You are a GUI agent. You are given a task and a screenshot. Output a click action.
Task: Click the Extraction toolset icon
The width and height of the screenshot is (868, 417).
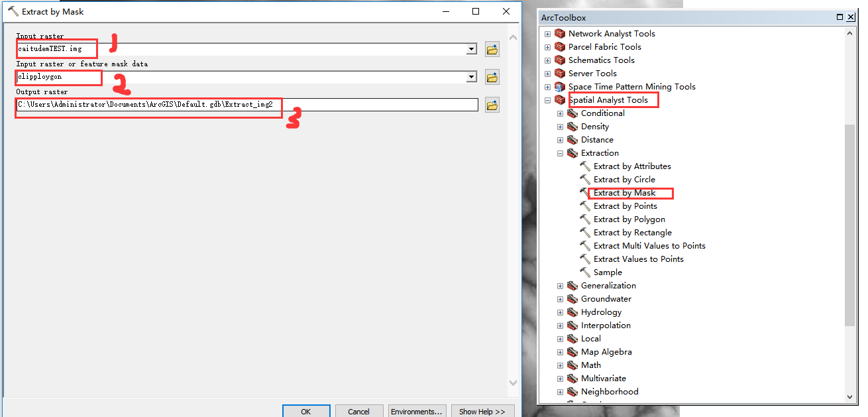(x=572, y=153)
